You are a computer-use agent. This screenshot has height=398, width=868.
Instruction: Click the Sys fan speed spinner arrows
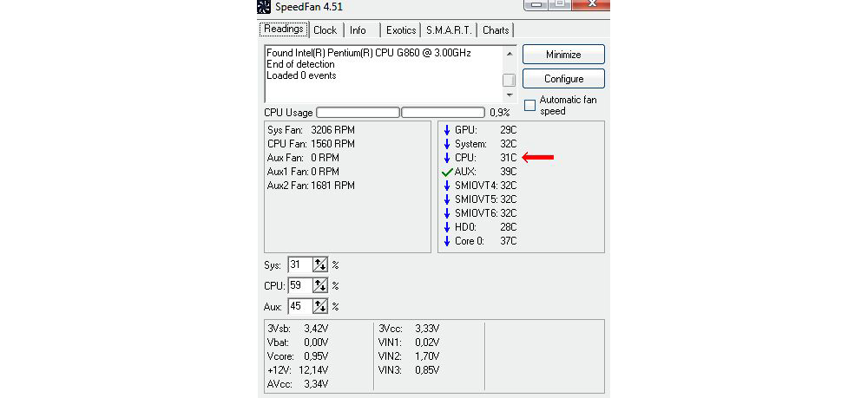coord(320,264)
